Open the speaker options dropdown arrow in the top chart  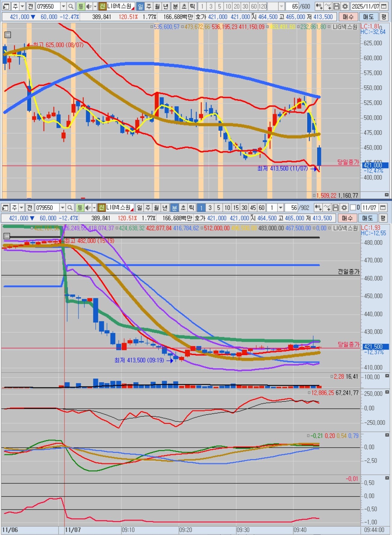[x=95, y=6]
